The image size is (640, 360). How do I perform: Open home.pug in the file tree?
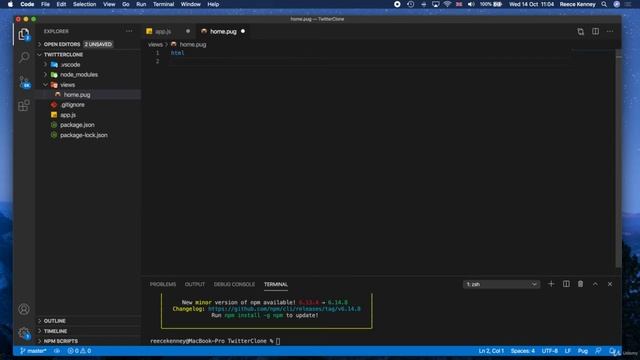click(x=89, y=95)
